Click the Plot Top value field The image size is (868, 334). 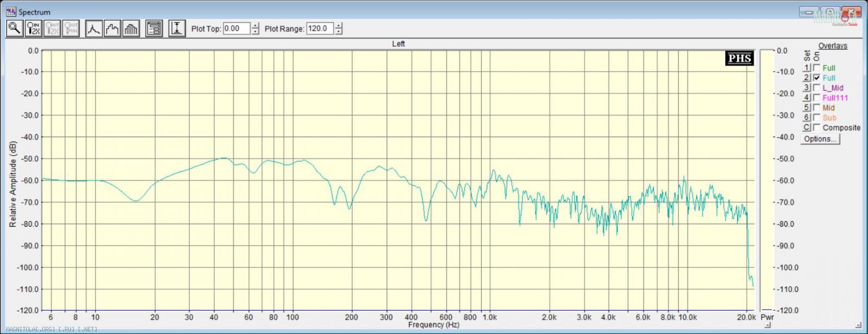coord(237,28)
